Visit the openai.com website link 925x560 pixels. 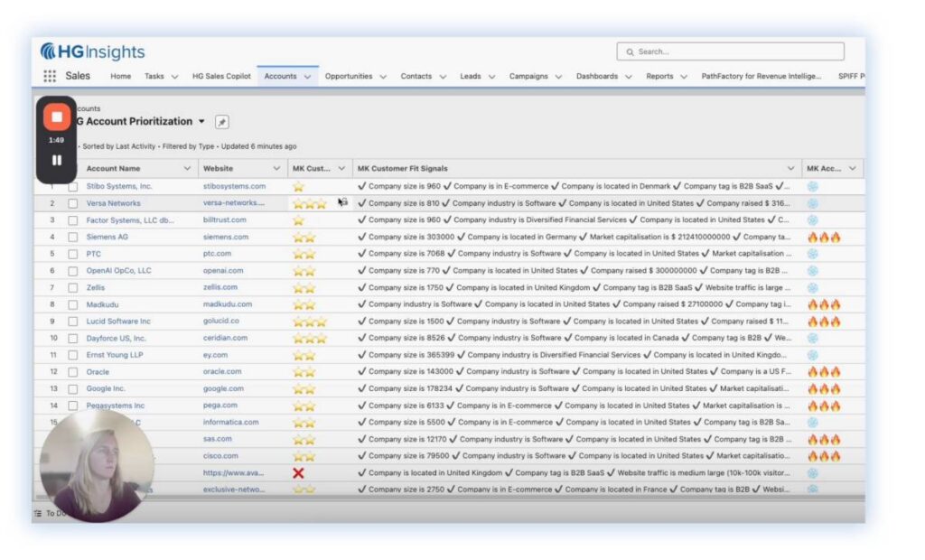pyautogui.click(x=223, y=271)
